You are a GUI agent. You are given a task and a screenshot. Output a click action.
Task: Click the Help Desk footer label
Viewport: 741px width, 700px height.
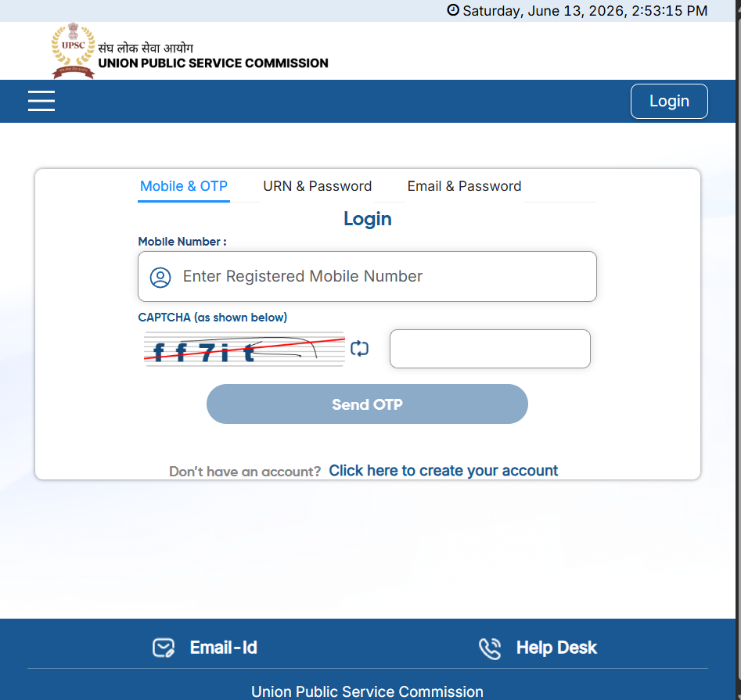(556, 648)
